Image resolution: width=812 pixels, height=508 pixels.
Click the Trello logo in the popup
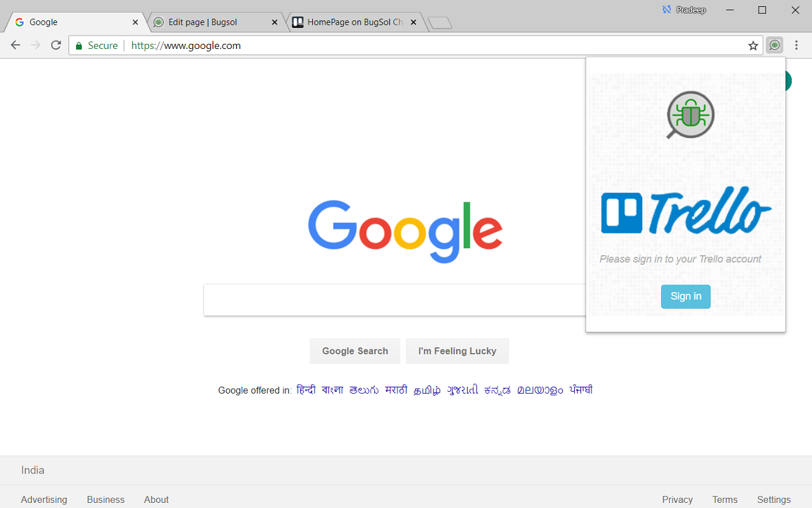(686, 211)
